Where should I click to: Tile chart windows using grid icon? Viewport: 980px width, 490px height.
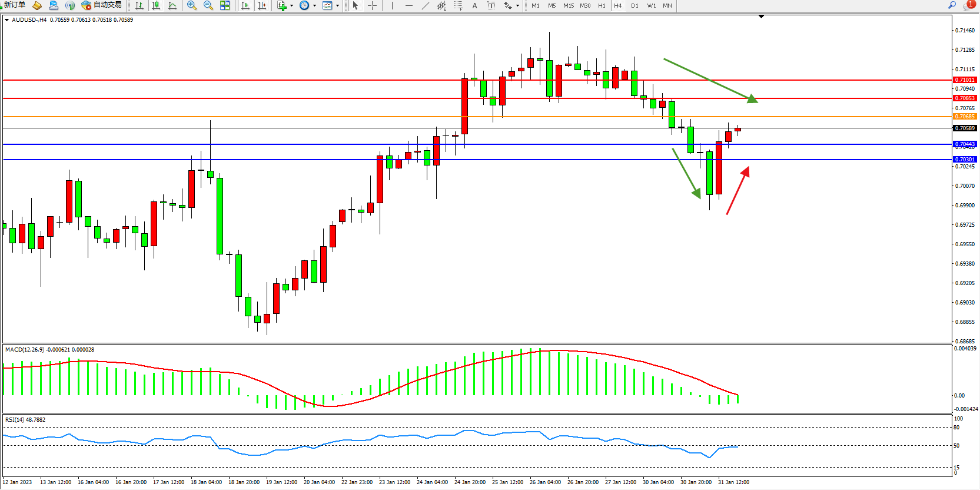point(225,5)
